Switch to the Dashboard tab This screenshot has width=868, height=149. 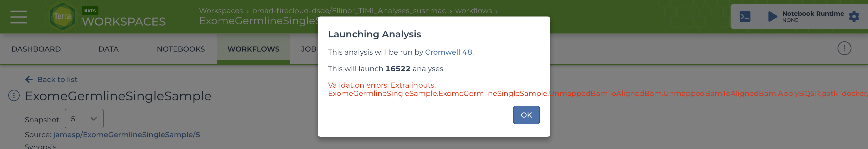(36, 49)
